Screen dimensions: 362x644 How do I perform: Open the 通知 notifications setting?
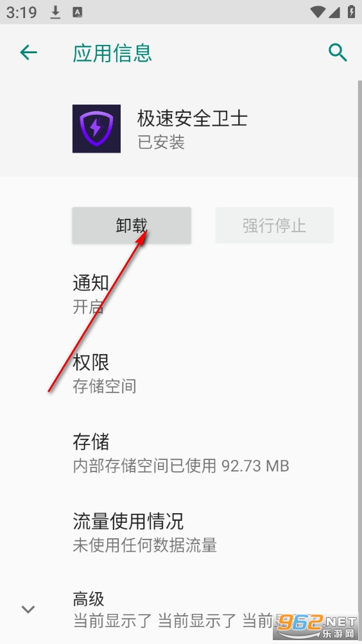(x=181, y=294)
